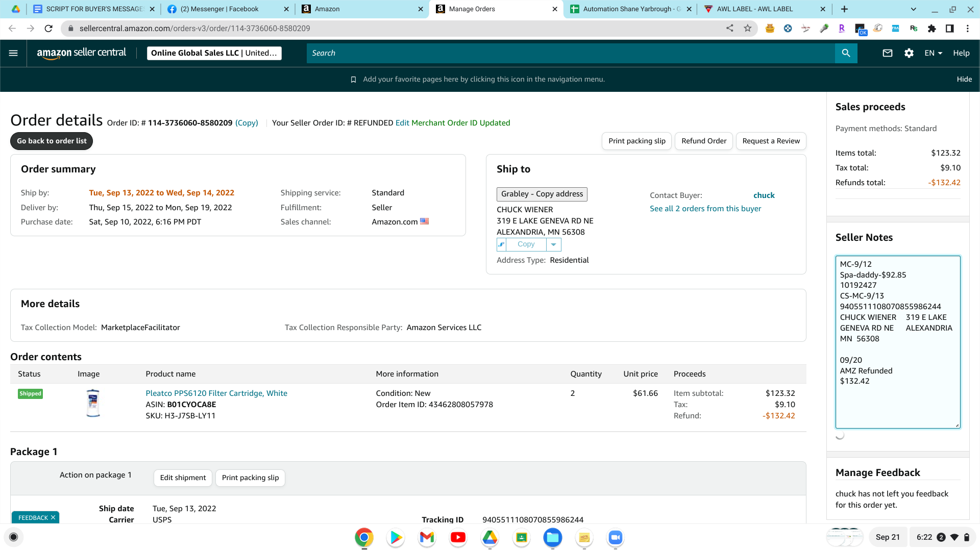Share this page from the address bar
The image size is (980, 551).
[x=730, y=29]
